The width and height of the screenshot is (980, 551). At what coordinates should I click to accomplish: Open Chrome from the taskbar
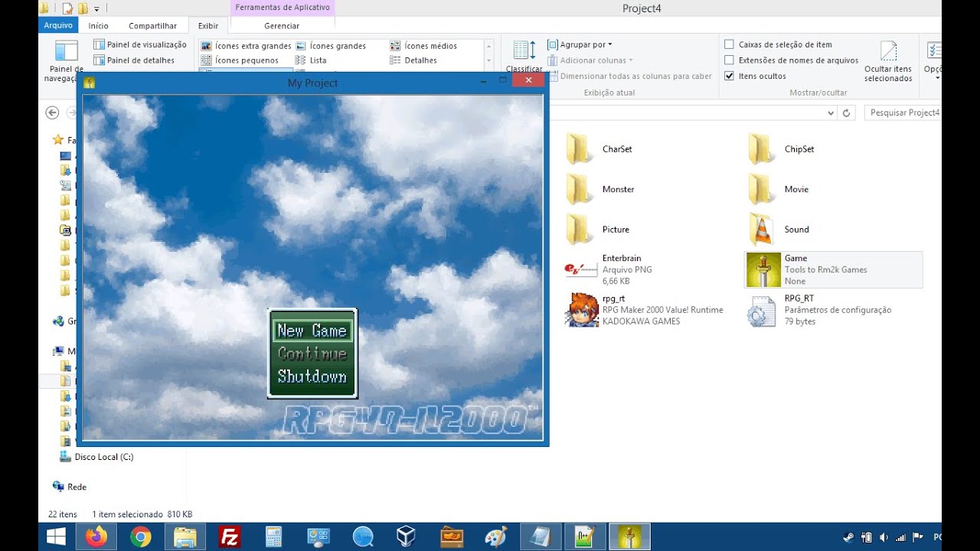pos(141,537)
